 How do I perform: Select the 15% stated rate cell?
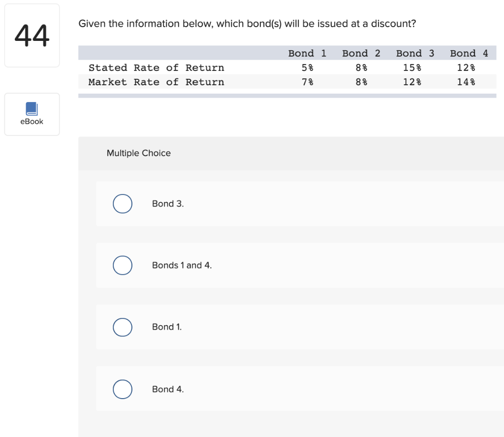(411, 67)
